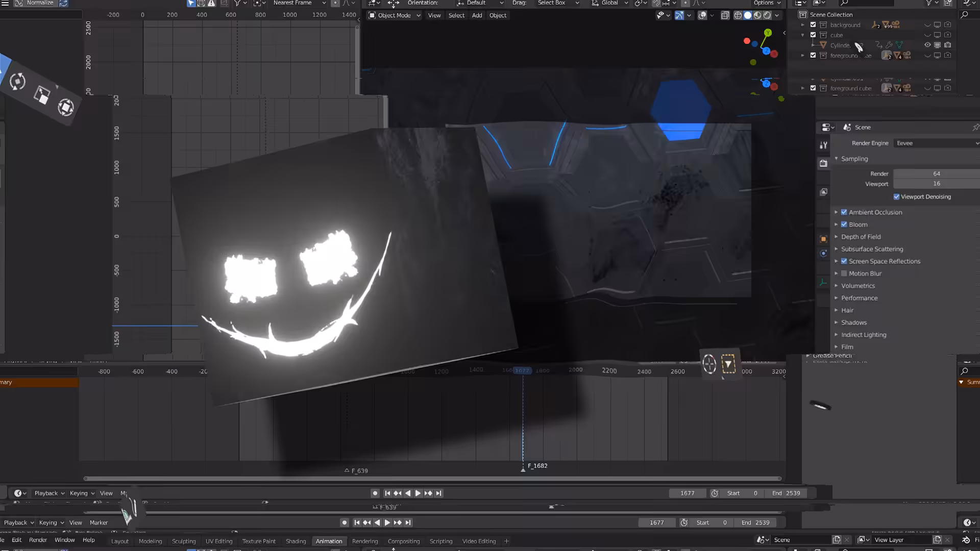The height and width of the screenshot is (551, 980).
Task: Switch viewport to wireframe shading
Action: (738, 15)
